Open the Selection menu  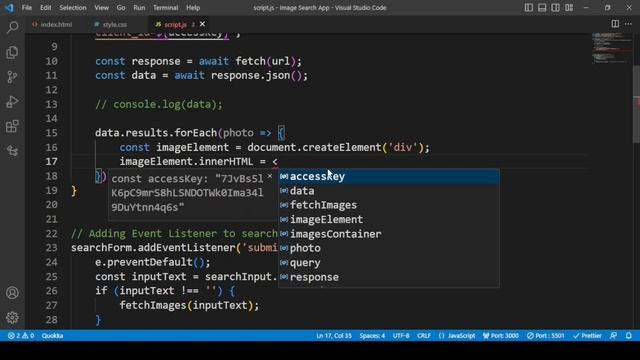(x=73, y=7)
